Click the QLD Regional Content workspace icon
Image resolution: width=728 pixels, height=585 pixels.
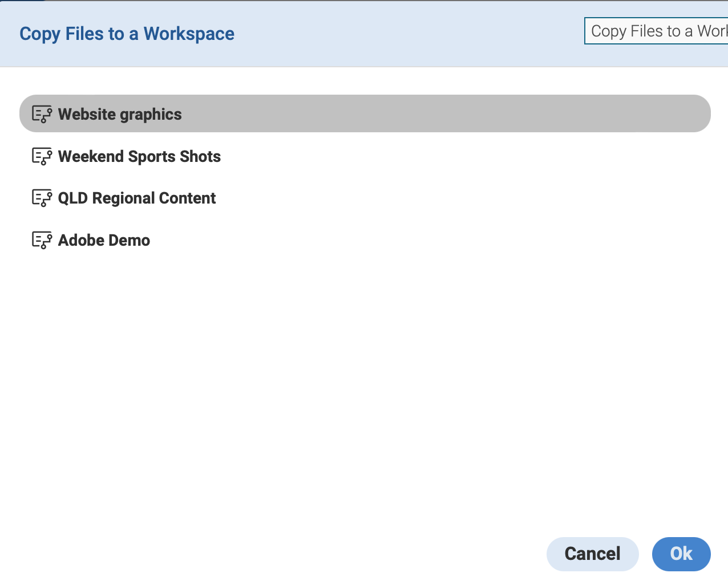coord(42,198)
